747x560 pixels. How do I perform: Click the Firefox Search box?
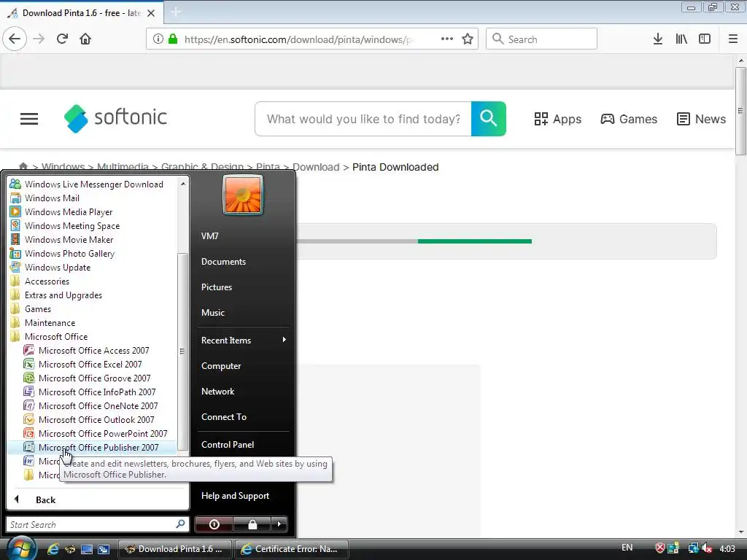[x=541, y=39]
